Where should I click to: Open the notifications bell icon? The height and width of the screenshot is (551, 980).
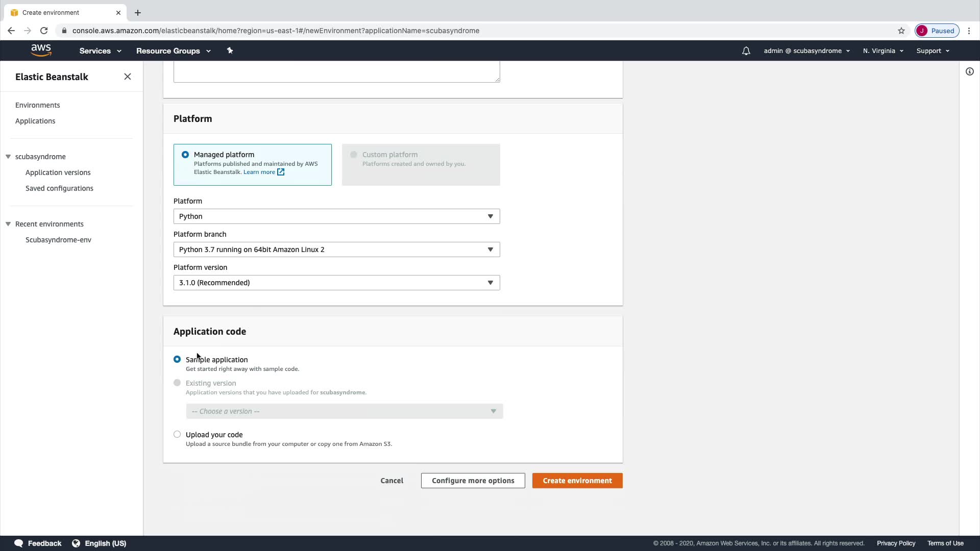point(746,51)
